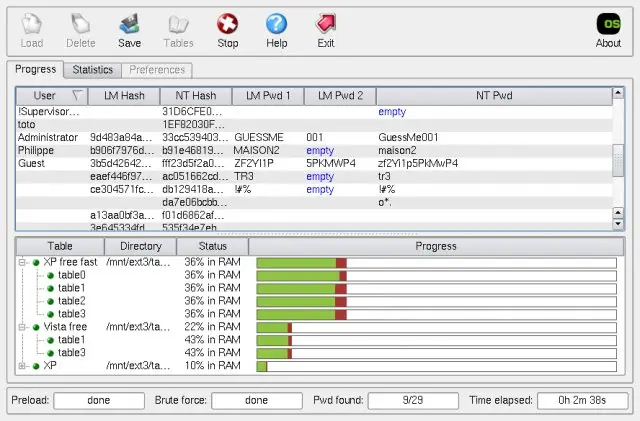This screenshot has width=640, height=421.
Task: Switch to the Statistics tab
Action: [93, 70]
